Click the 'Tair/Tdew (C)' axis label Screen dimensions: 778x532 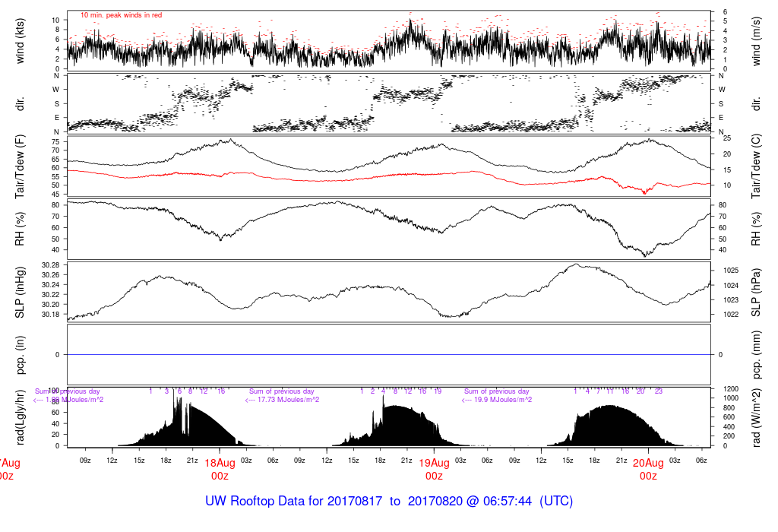756,166
